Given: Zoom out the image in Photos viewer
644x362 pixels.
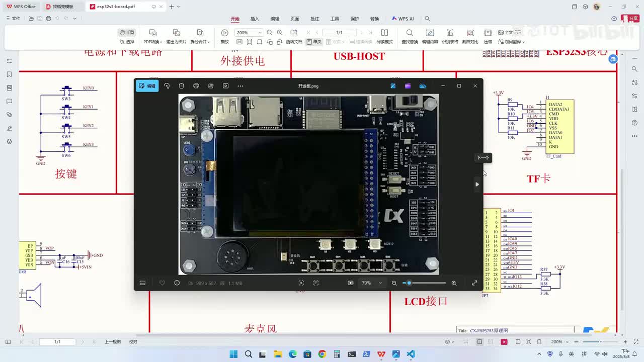Looking at the screenshot, I should point(394,283).
